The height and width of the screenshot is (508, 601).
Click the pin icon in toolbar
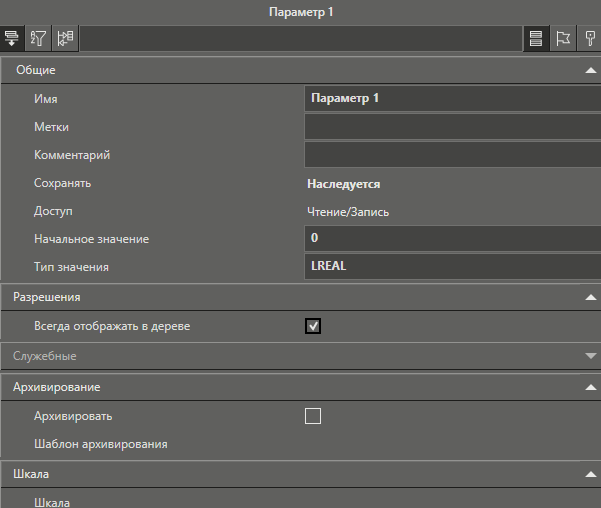(589, 39)
